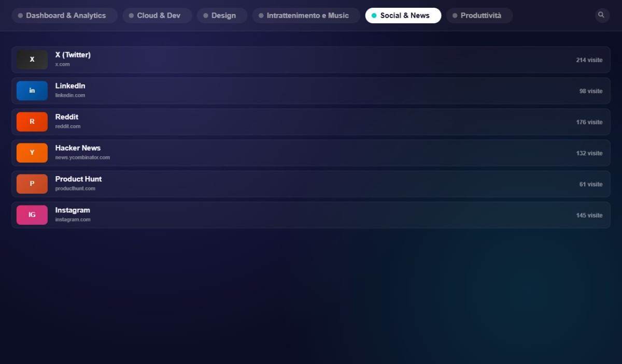Click the X (Twitter) black icon tile
Viewport: 622px width, 364px height.
click(x=32, y=60)
